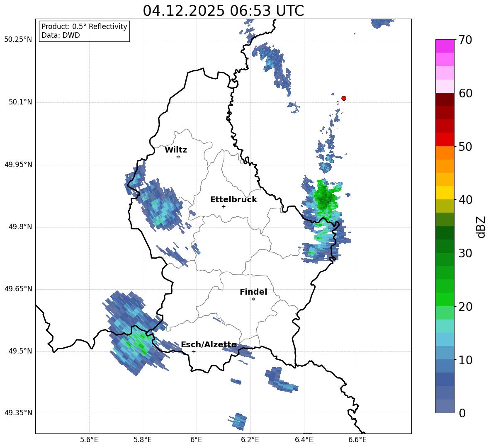Viewport: 491px width, 448px height.
Task: Click the Esch/Alzette city label
Action: coord(209,345)
